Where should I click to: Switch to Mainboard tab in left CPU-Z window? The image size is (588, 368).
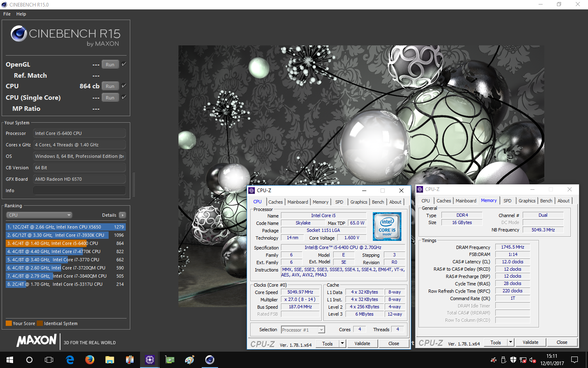[298, 202]
